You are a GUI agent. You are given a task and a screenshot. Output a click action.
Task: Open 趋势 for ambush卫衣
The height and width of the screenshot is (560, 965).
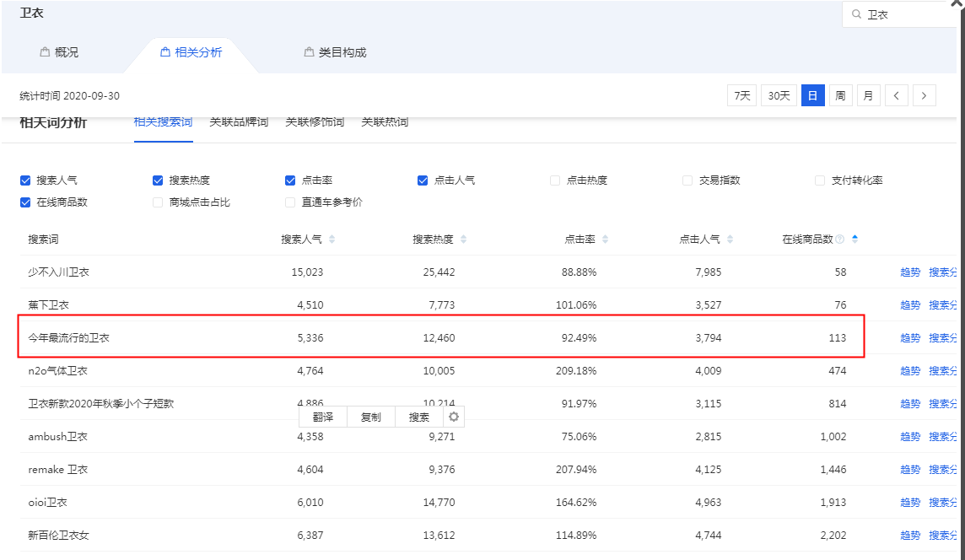tap(910, 437)
